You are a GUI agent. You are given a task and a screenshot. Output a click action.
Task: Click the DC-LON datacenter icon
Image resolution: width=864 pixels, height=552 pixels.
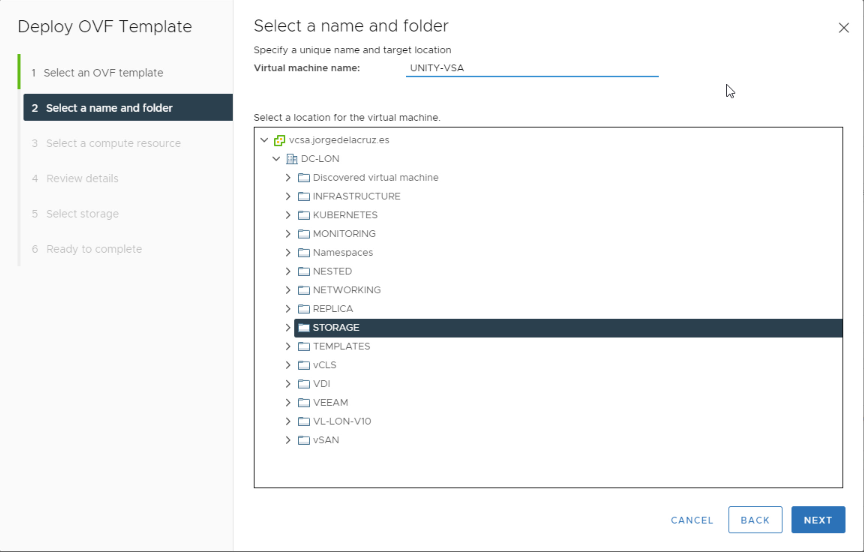click(x=292, y=159)
